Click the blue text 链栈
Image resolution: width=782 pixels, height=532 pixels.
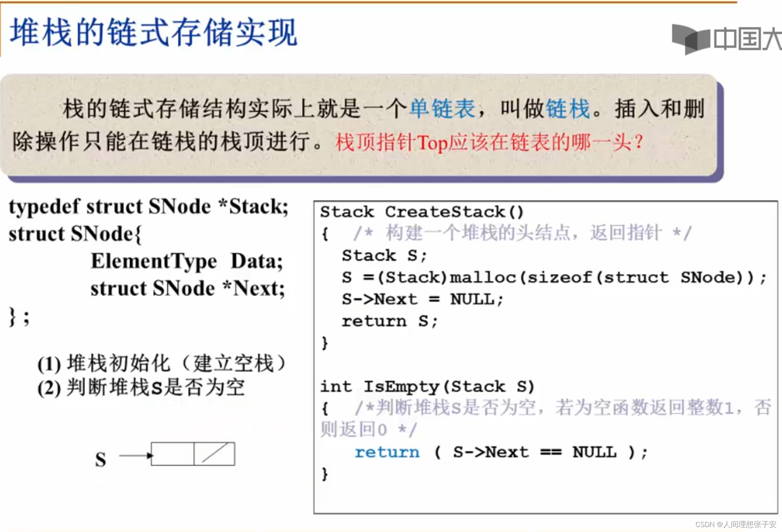[x=568, y=109]
